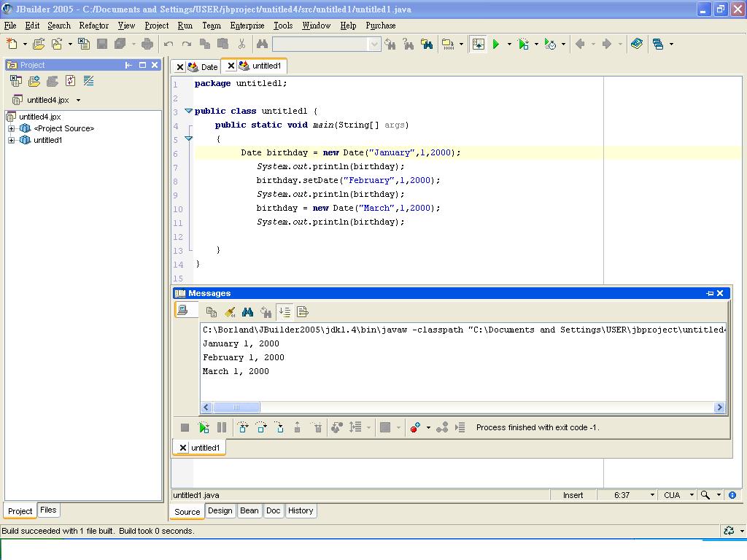
Task: Click the magnifier zoom icon in status bar
Action: coord(705,495)
